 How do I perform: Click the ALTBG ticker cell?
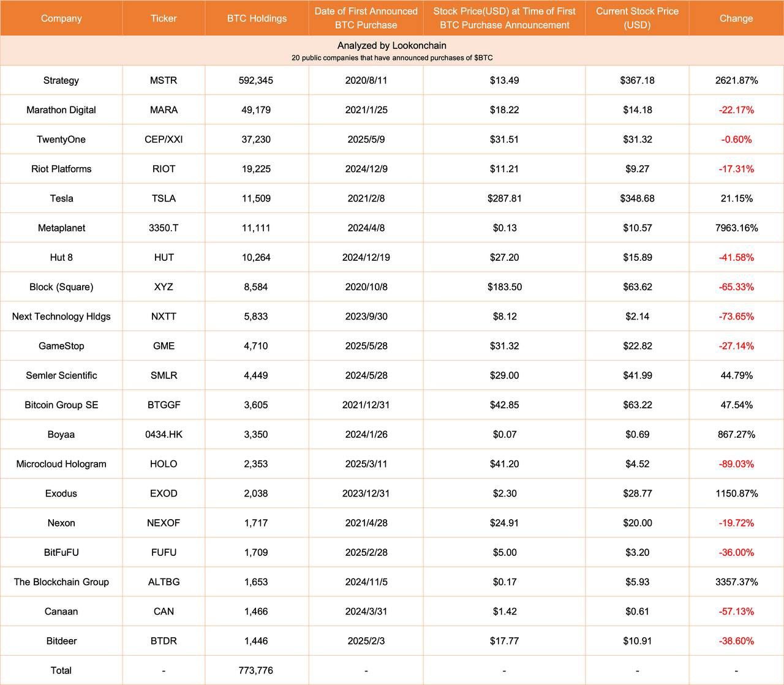pyautogui.click(x=164, y=582)
